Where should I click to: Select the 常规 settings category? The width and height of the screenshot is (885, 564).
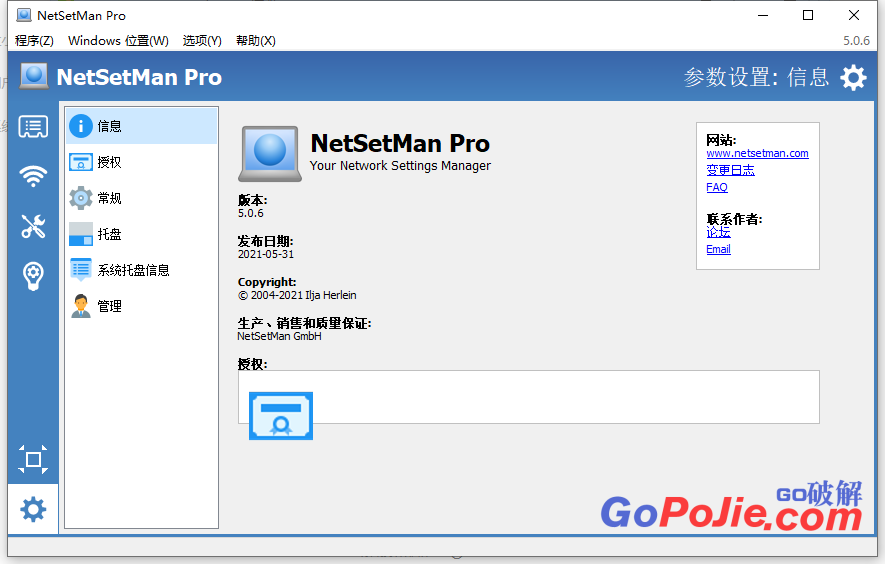[x=141, y=198]
